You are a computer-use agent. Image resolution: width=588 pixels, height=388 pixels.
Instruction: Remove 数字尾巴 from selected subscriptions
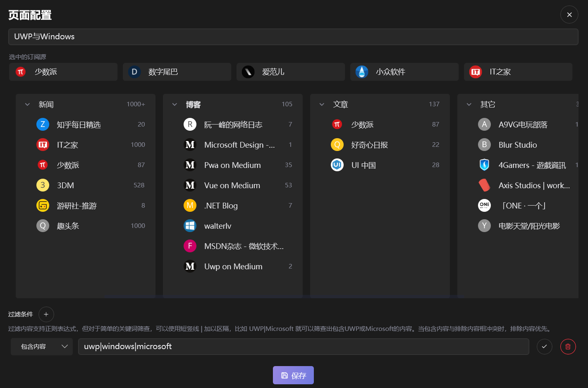(177, 72)
